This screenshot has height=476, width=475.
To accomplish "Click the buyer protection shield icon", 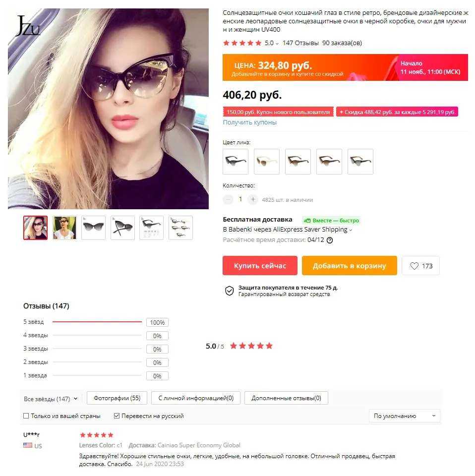I will coord(230,291).
